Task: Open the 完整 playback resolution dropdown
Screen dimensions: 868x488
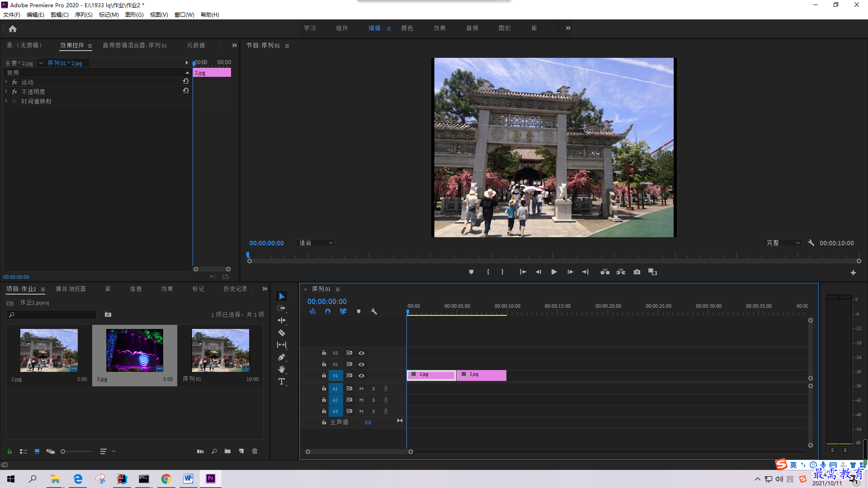Action: tap(783, 243)
